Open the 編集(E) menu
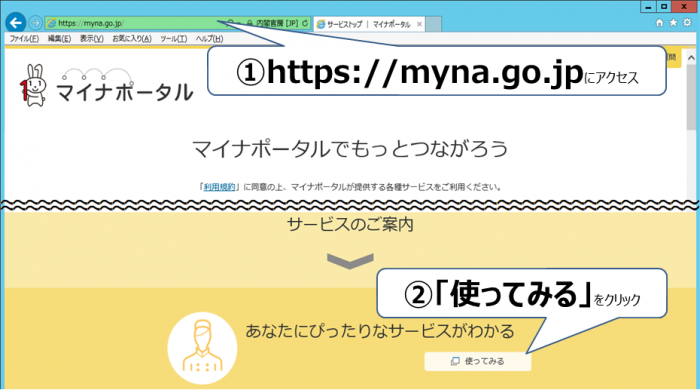 coord(59,39)
